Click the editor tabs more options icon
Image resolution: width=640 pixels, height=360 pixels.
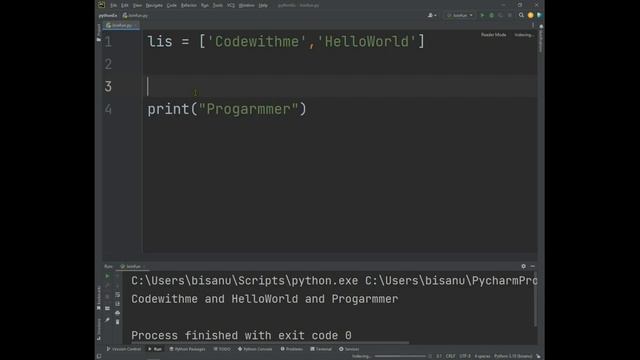(x=533, y=25)
